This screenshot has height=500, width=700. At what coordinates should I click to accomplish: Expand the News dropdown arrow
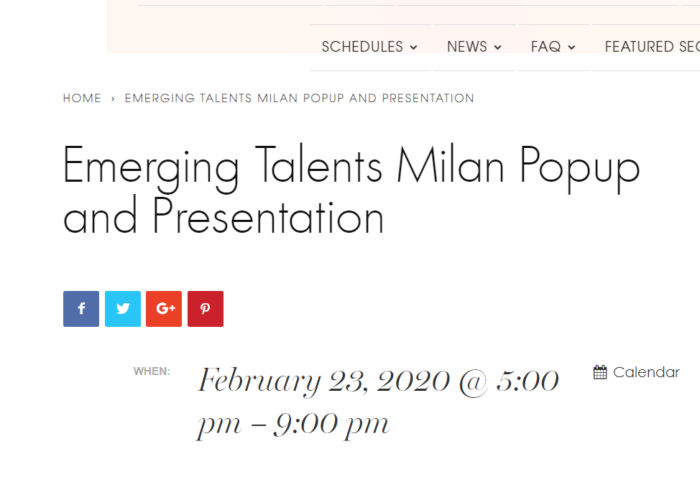coord(498,47)
